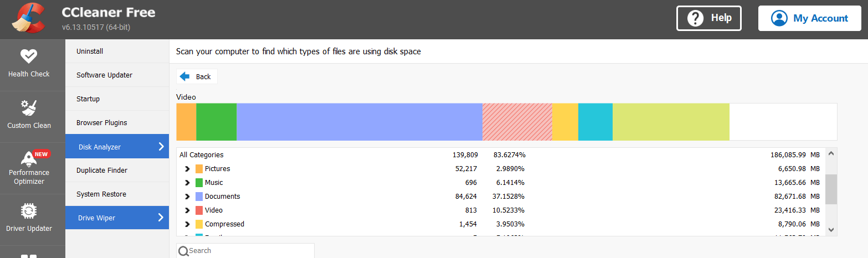Click the blue Back arrow icon
Screen dimensions: 868x258
click(185, 76)
